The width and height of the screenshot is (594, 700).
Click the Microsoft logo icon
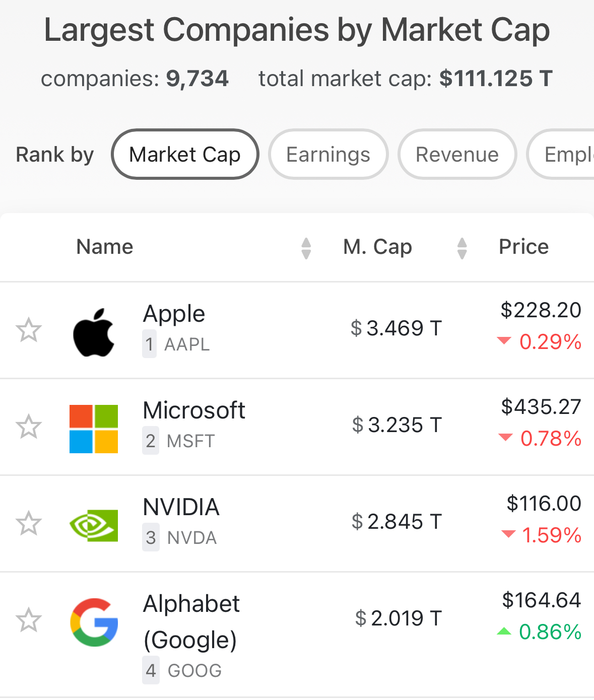(94, 429)
